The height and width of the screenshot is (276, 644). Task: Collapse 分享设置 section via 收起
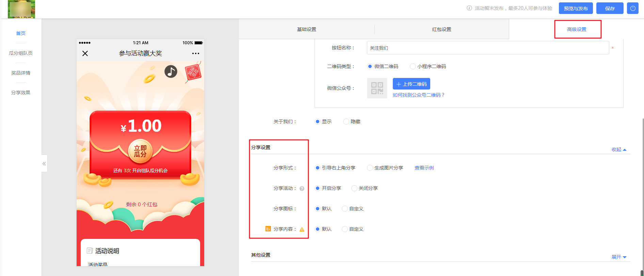(619, 149)
